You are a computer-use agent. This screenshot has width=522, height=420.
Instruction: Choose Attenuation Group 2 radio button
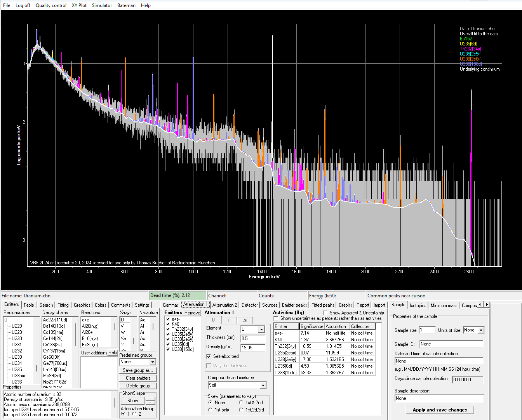click(134, 414)
